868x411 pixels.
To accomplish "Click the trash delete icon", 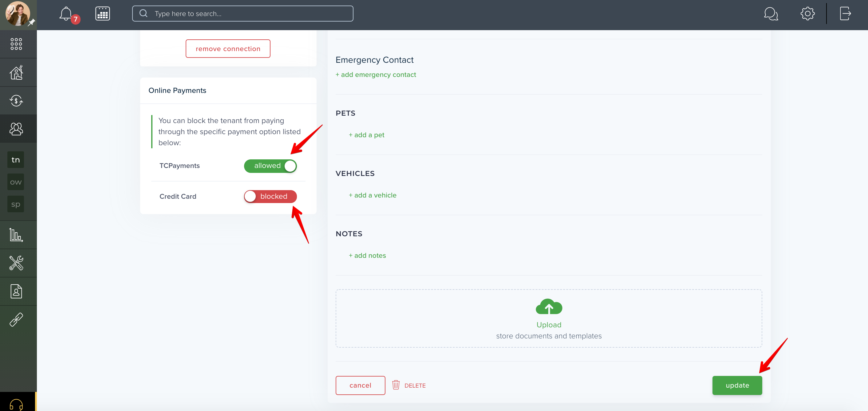I will [x=396, y=385].
